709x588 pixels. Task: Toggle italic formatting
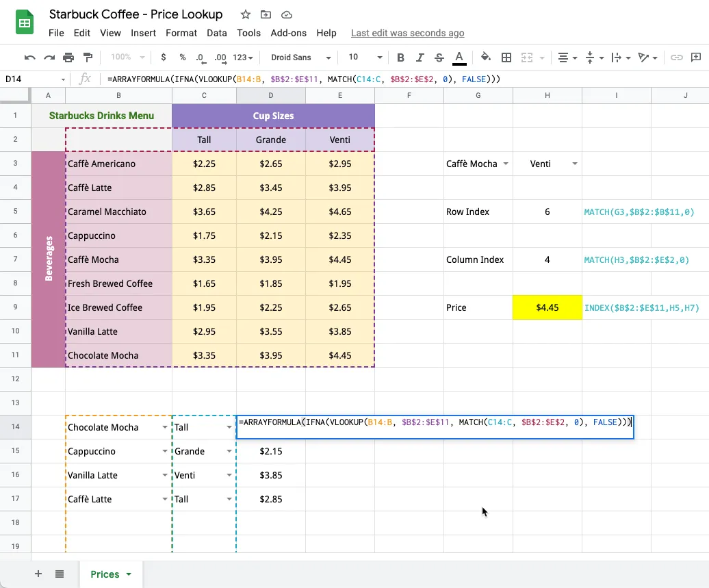(x=420, y=57)
